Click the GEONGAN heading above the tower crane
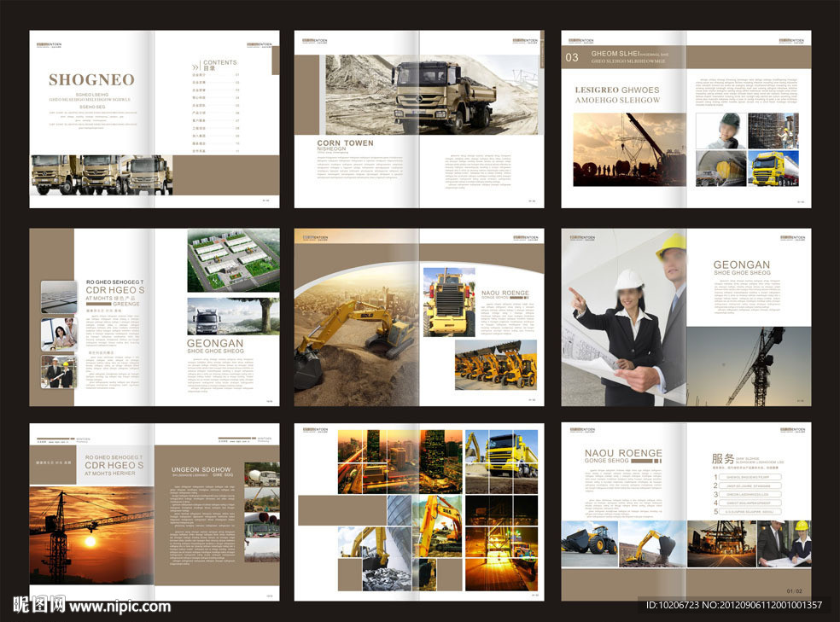 click(x=742, y=264)
